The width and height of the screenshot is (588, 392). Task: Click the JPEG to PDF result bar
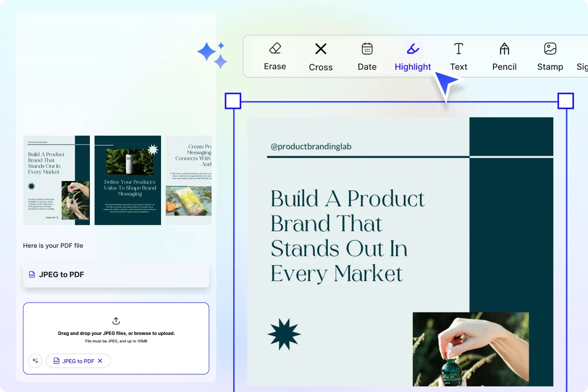coord(116,274)
